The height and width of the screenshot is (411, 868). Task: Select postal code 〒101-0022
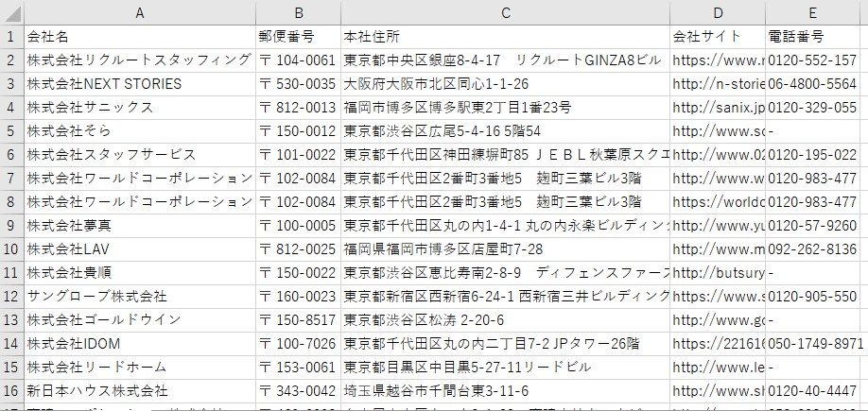click(x=299, y=155)
